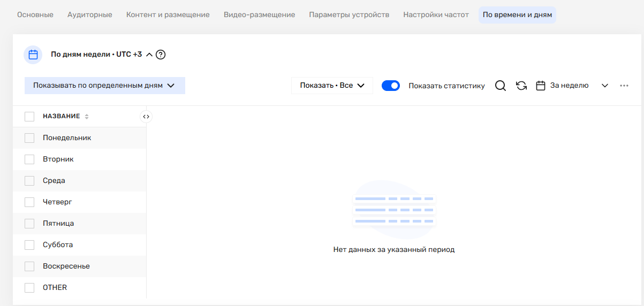This screenshot has width=644, height=306.
Task: Collapse the По дням недели section chevron
Action: [x=149, y=55]
